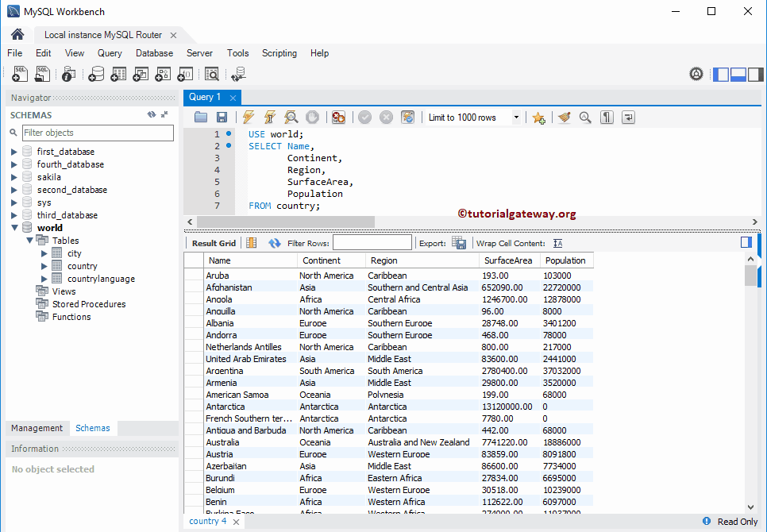Toggle Wrap Cell Content option
767x532 pixels.
[558, 243]
